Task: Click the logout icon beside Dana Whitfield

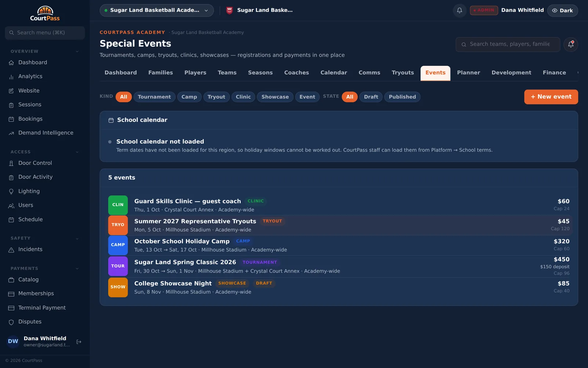Action: point(79,342)
